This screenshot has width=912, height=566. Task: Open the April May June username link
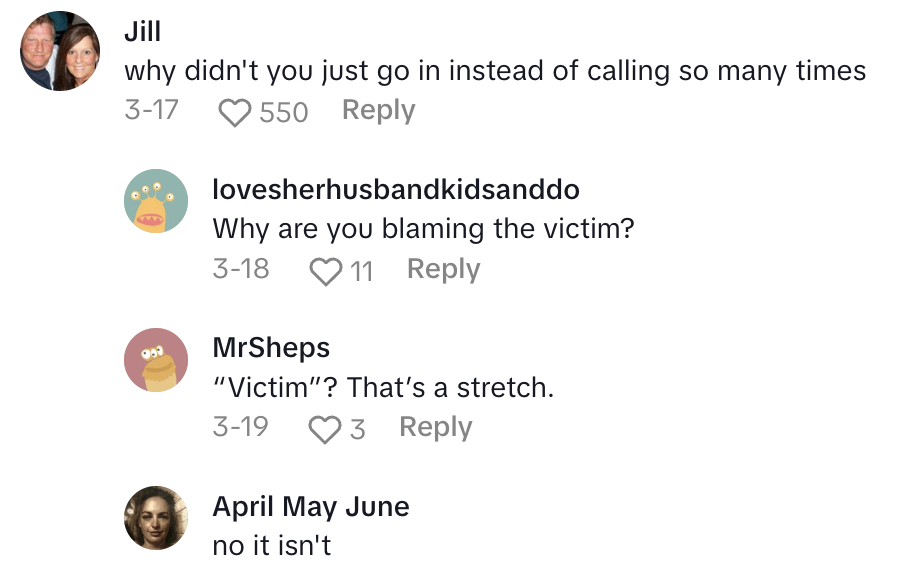(x=311, y=506)
